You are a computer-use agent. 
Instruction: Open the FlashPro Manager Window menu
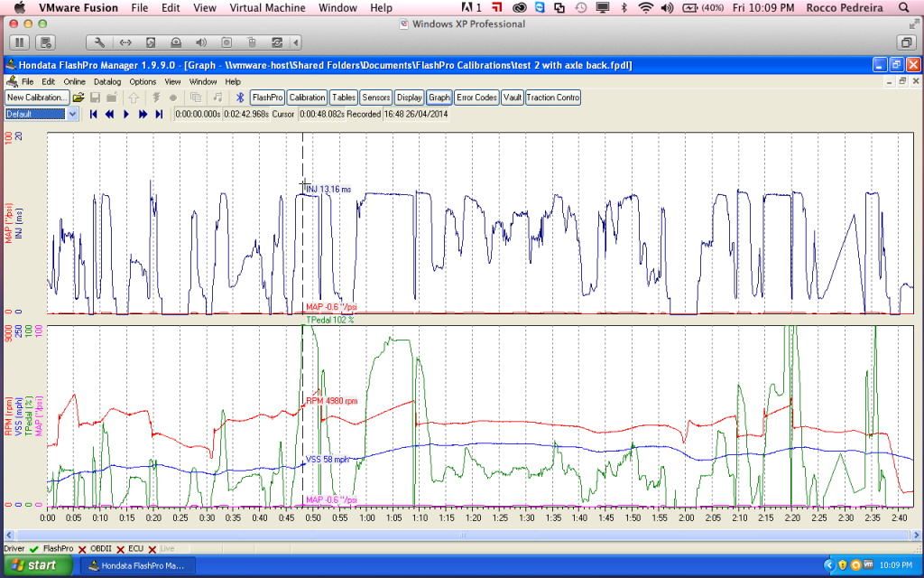tap(203, 82)
